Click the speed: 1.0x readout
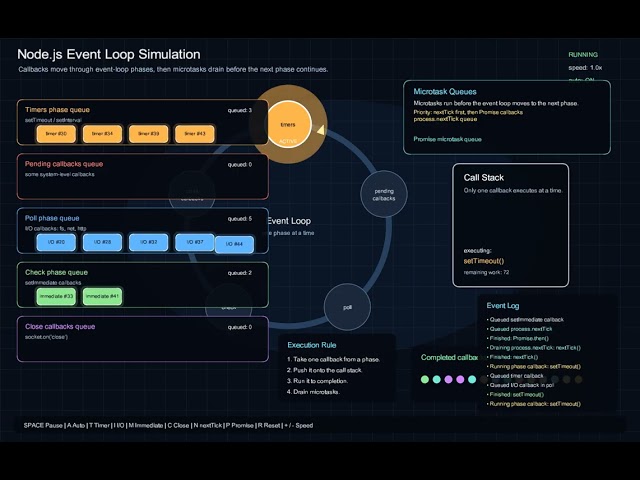Viewport: 640px width, 480px height. tap(585, 68)
